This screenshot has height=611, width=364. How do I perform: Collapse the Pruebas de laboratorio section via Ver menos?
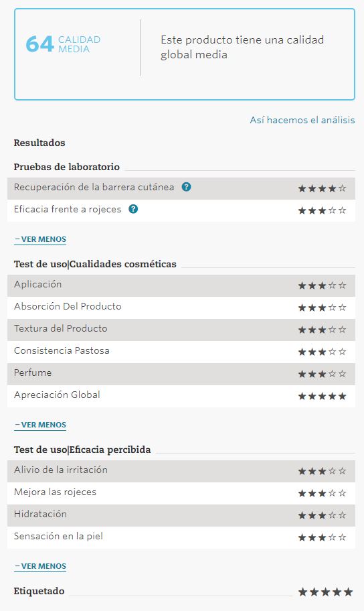point(40,239)
